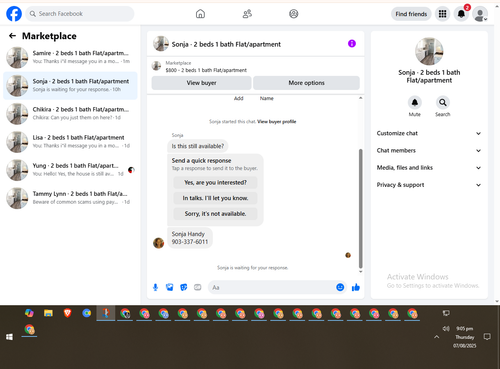Click the More options button

pos(306,83)
